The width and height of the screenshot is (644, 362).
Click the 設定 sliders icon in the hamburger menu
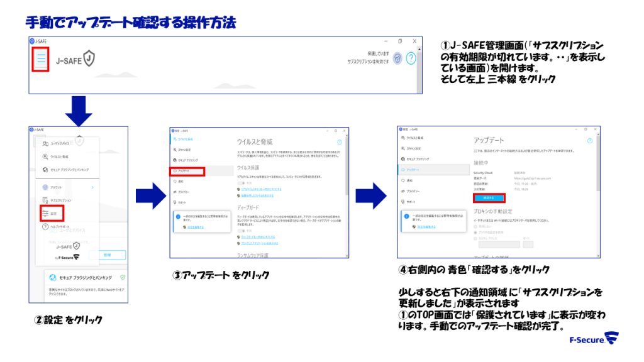(45, 214)
